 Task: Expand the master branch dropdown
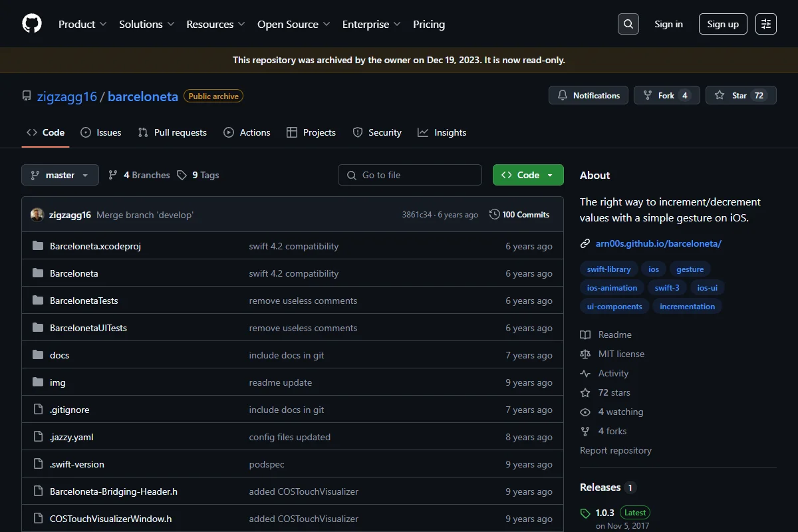click(x=60, y=175)
